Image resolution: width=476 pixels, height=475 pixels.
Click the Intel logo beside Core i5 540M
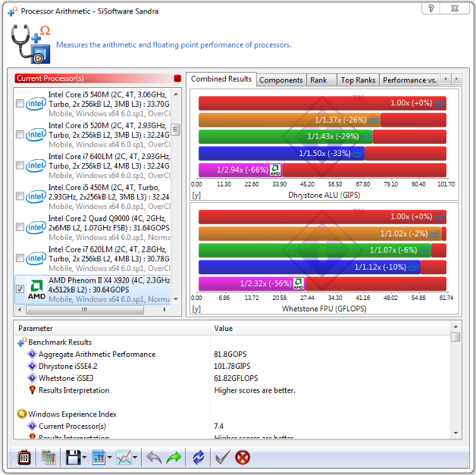(x=36, y=104)
